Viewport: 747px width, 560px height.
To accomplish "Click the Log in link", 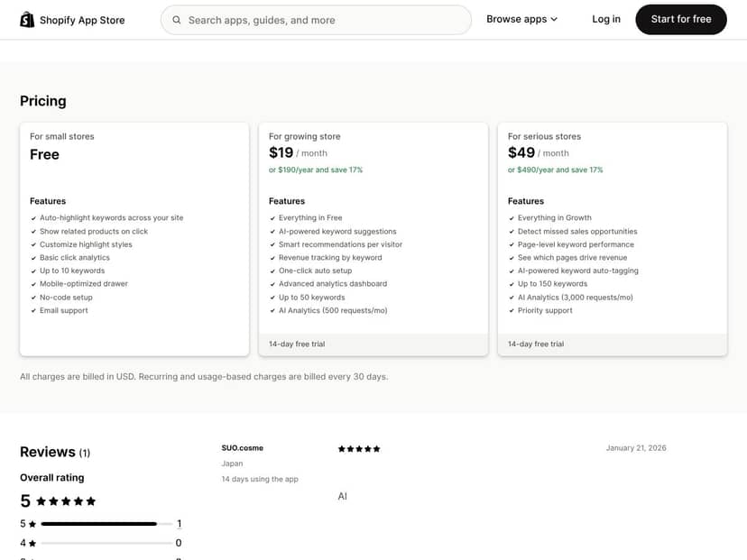I will click(x=605, y=19).
